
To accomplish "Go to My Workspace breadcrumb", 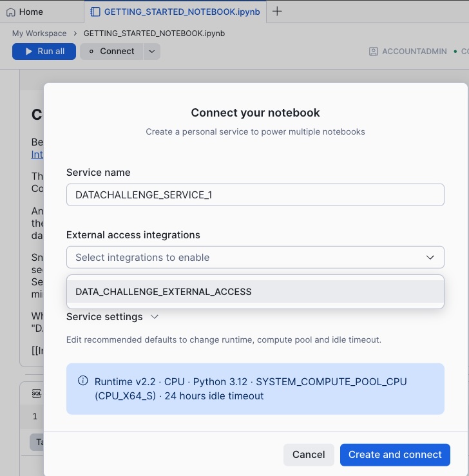I will pyautogui.click(x=39, y=33).
